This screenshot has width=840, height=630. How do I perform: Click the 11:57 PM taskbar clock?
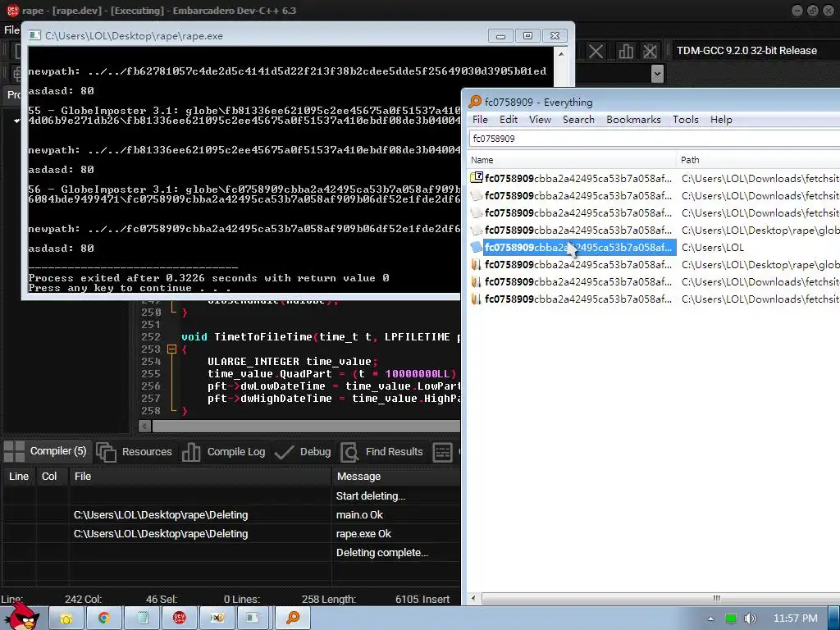[795, 619]
